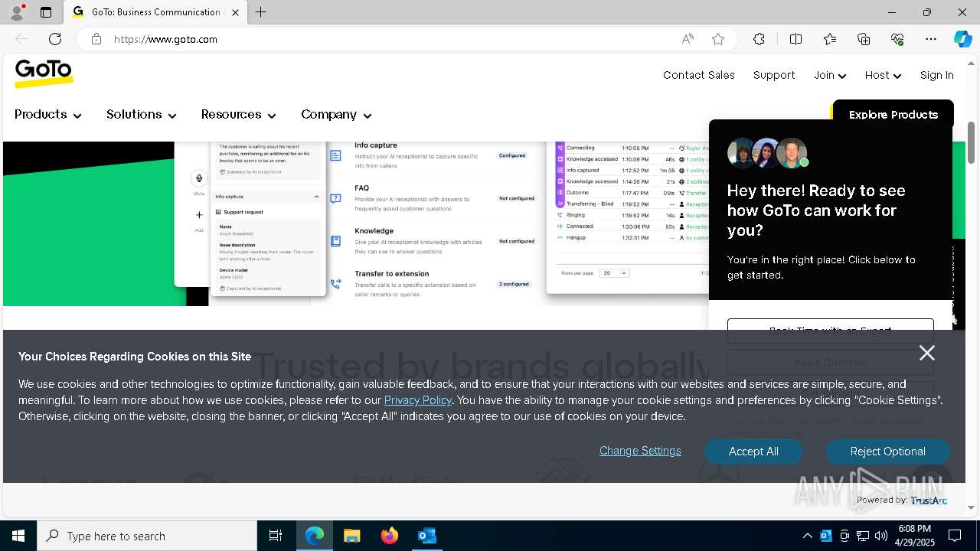Viewport: 980px width, 551px height.
Task: Open Firefox from taskbar
Action: point(390,536)
